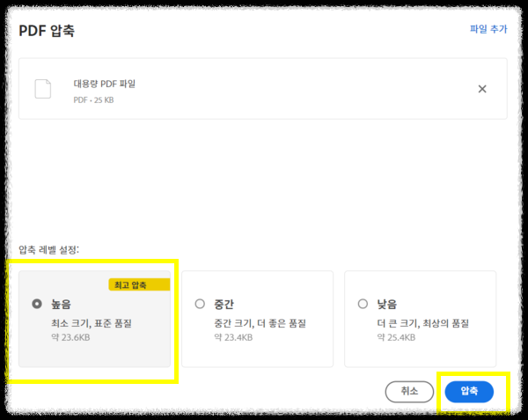Screen dimensions: 528x420
Task: Click the 더 큰 크기, 최상의 품질 description
Action: (423, 323)
